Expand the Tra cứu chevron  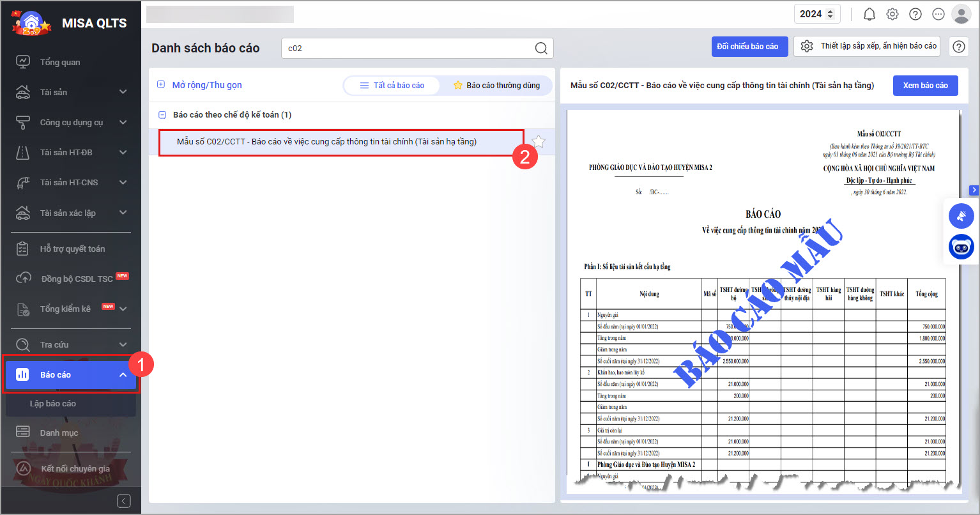click(123, 344)
